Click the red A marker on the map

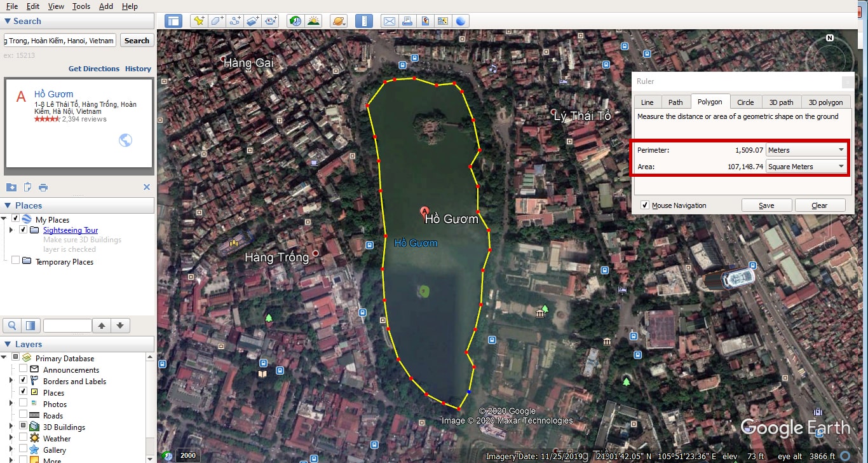pyautogui.click(x=425, y=211)
